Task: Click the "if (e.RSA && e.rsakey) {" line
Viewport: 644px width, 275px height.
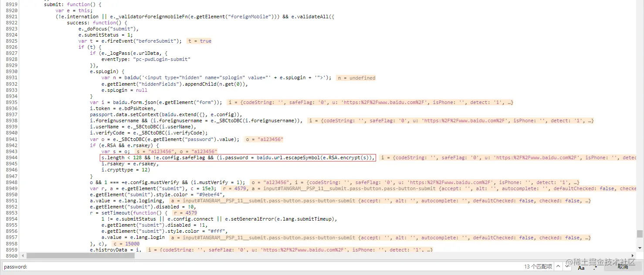Action: 124,145
